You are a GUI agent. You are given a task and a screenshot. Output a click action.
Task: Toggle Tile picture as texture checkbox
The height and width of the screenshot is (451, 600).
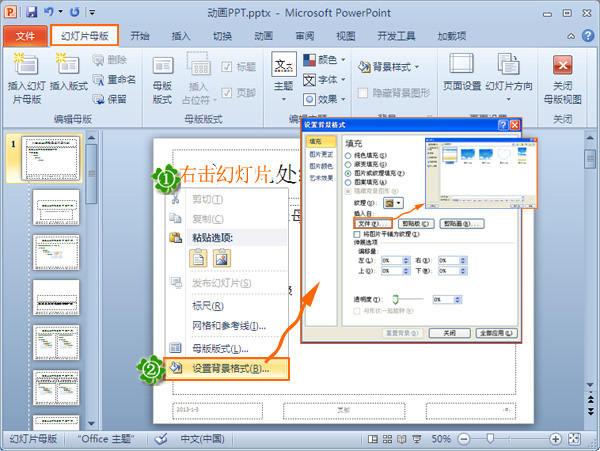pyautogui.click(x=357, y=234)
